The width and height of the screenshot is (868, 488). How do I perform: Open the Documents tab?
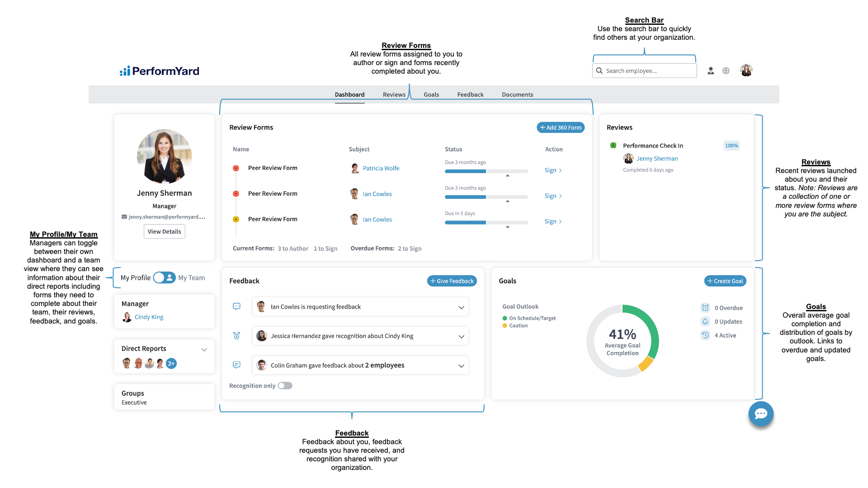pos(517,94)
